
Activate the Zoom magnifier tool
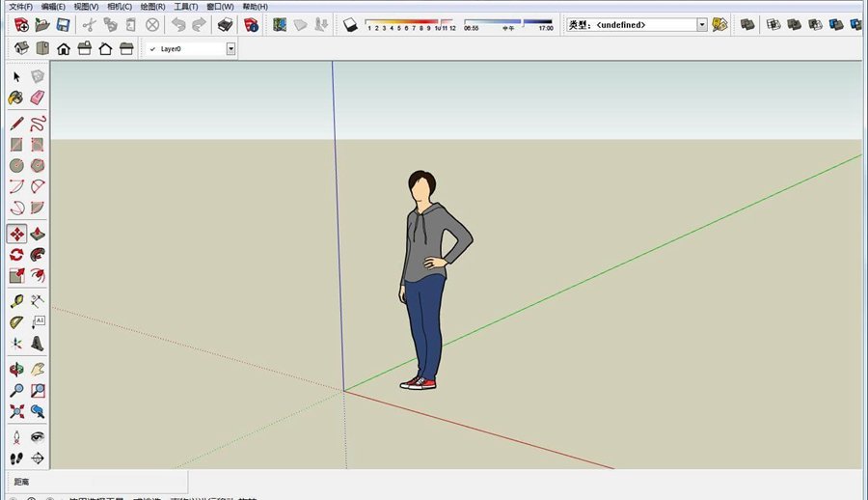click(16, 390)
